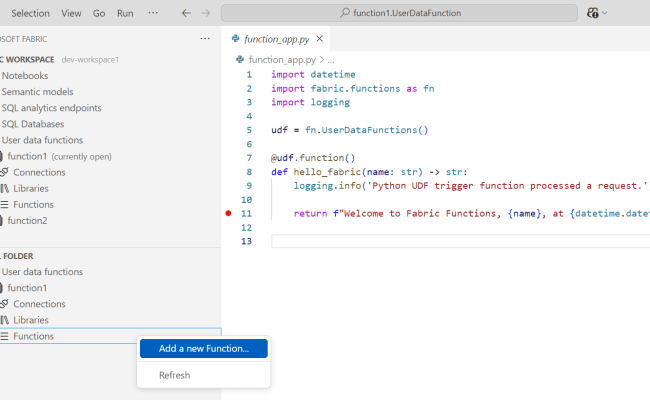Open the View menu
The height and width of the screenshot is (400, 650).
point(71,13)
